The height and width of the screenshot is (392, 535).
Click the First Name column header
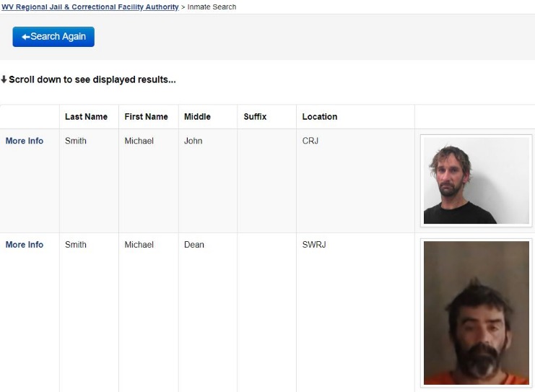[146, 117]
